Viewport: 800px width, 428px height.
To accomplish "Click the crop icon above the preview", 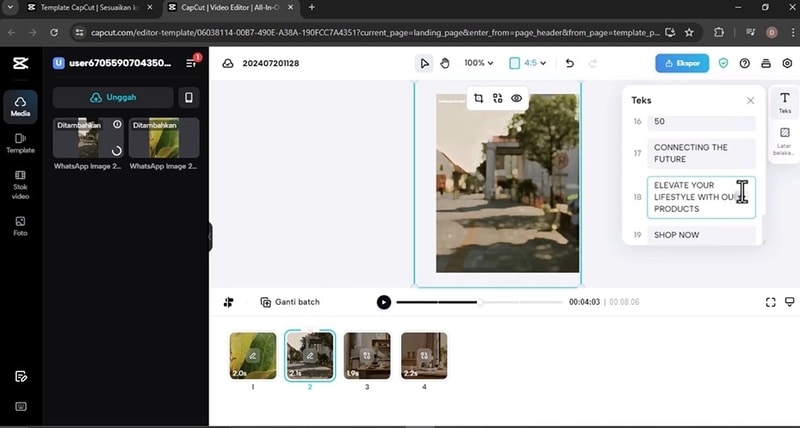I will coord(479,98).
